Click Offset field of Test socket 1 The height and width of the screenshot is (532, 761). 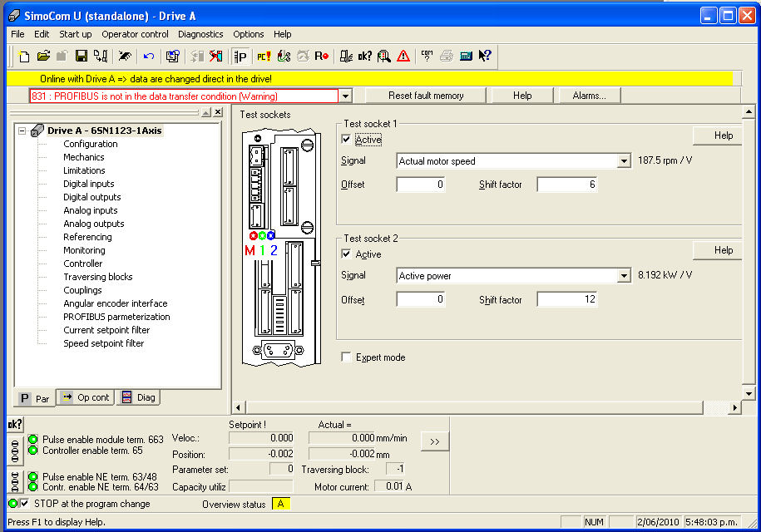click(421, 185)
